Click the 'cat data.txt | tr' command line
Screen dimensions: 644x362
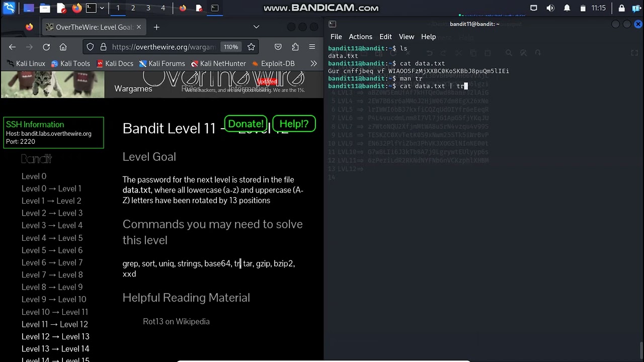tap(397, 86)
